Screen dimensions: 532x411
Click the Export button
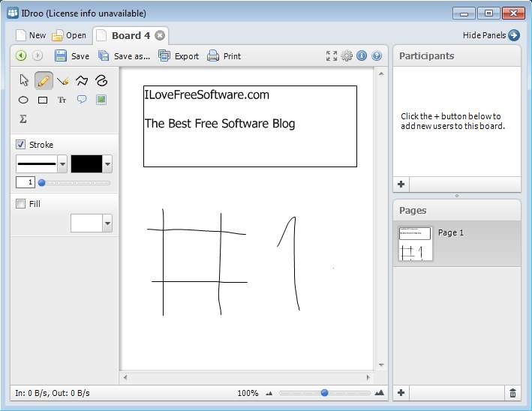pyautogui.click(x=179, y=56)
